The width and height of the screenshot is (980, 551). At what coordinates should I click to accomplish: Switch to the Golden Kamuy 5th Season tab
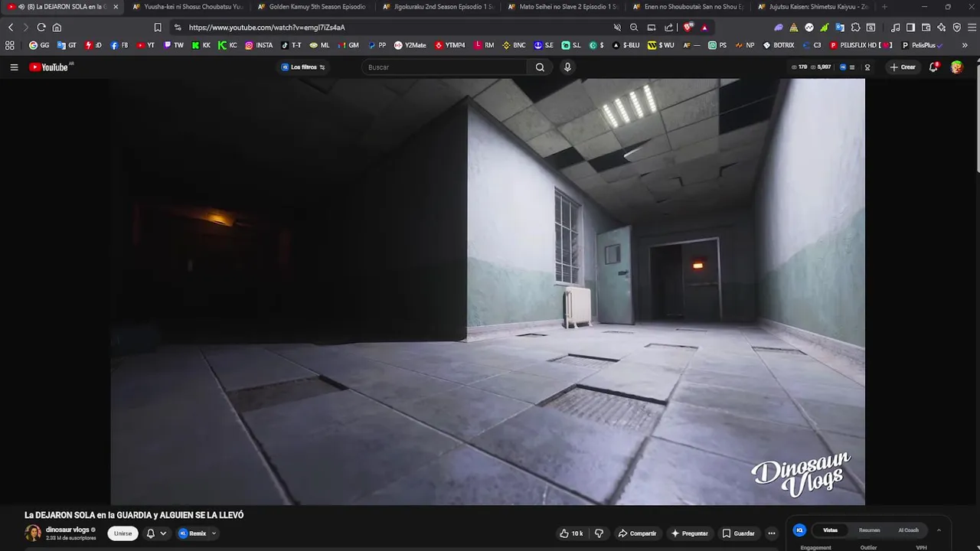312,7
